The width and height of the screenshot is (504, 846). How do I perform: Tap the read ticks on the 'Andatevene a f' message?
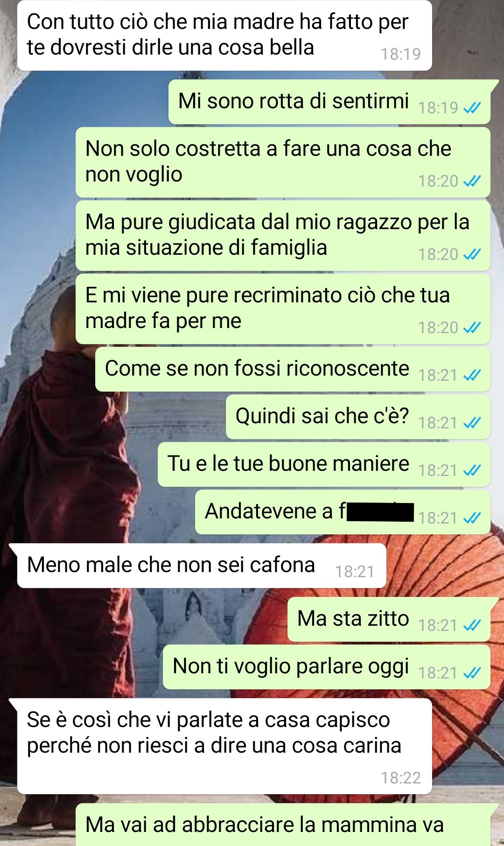click(x=472, y=518)
